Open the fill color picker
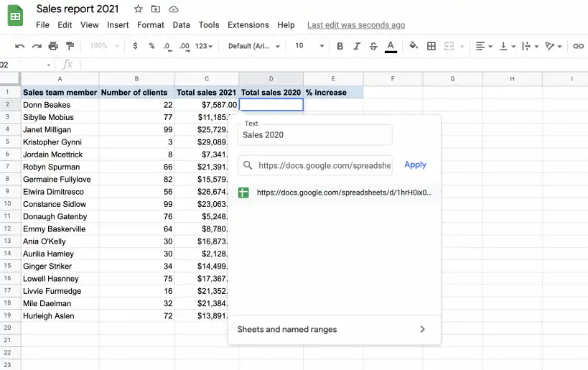 click(414, 46)
